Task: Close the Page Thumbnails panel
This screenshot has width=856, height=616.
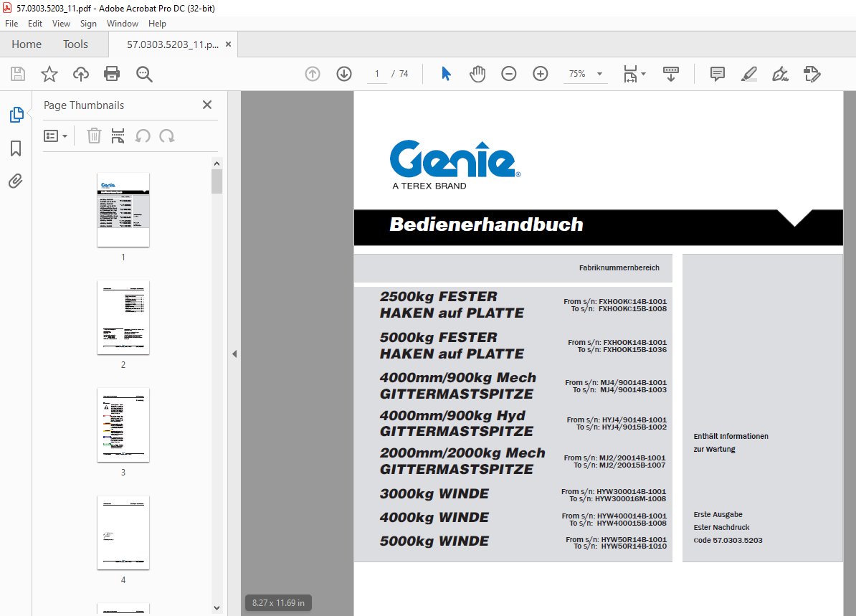Action: pos(207,105)
